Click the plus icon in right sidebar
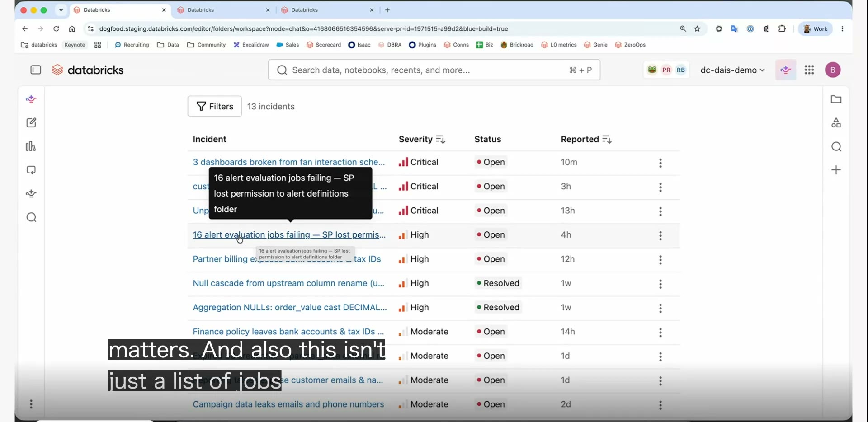The image size is (868, 422). pos(836,170)
